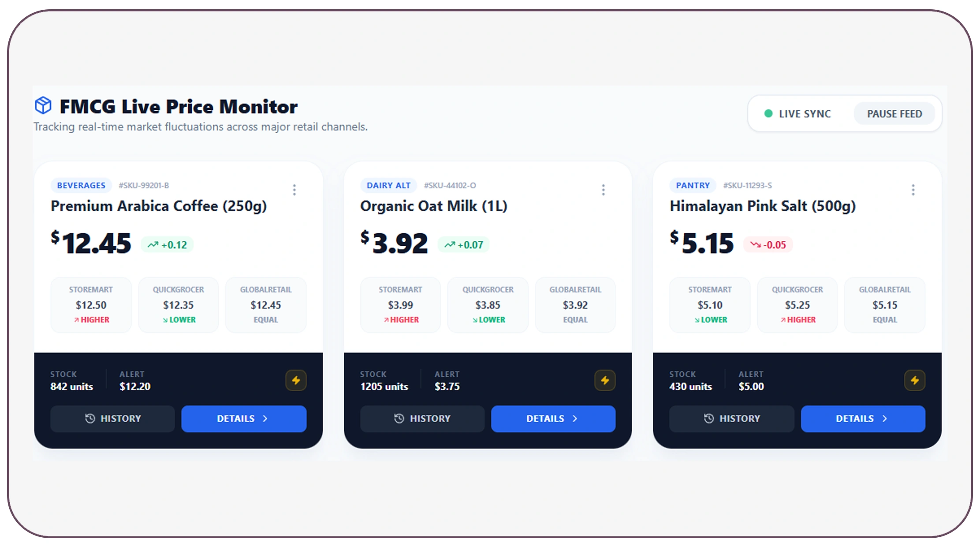Select the StoreMart $12.50 price tile
Viewport: 980px width, 547px height.
91,305
